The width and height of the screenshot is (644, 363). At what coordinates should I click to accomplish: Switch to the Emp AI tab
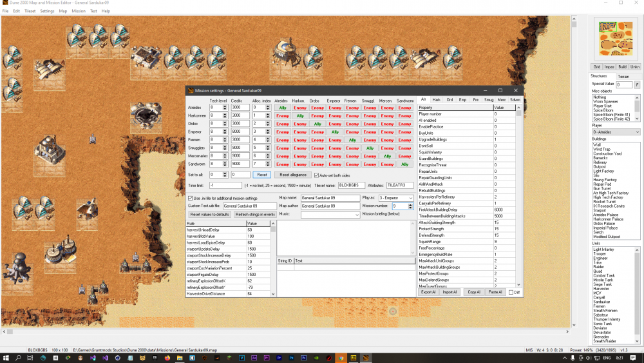[462, 100]
